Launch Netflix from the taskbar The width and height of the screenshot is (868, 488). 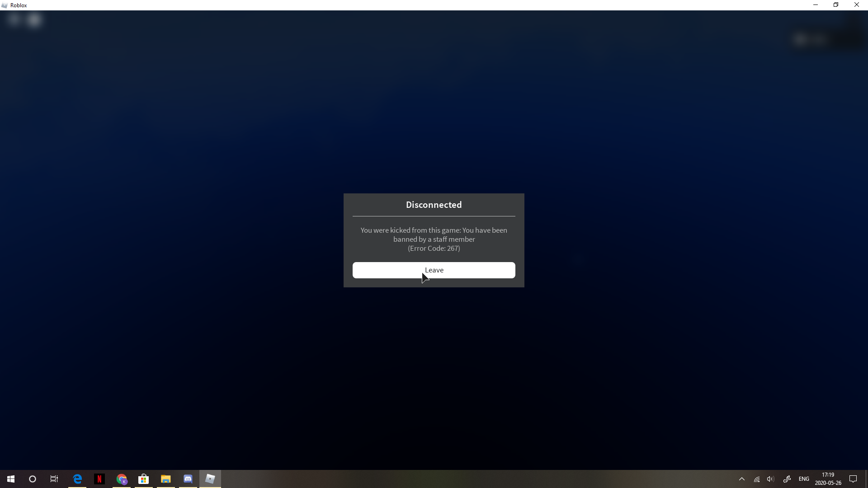tap(99, 479)
